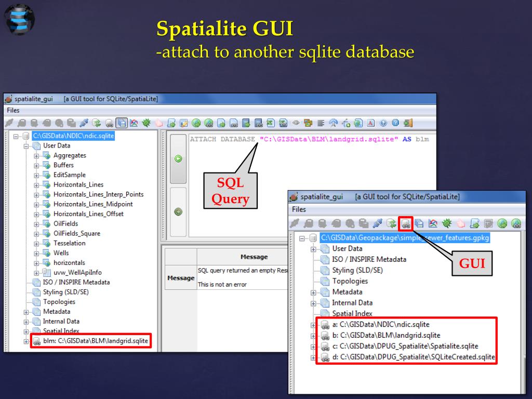Image resolution: width=532 pixels, height=399 pixels.
Task: Click stacked photos icon in left window toolbar
Action: 308,123
